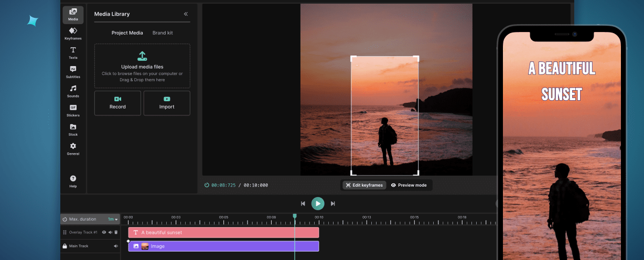Click the Import button
644x260 pixels.
(x=167, y=103)
